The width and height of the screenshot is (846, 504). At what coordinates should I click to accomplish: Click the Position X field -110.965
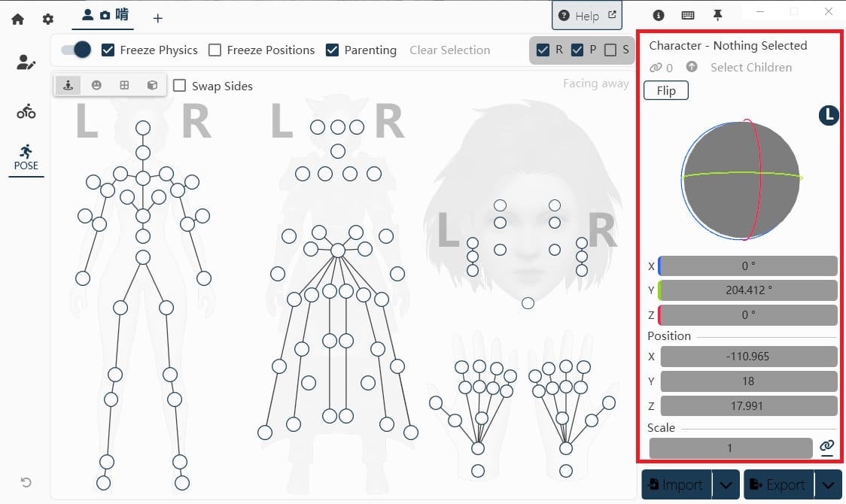(x=749, y=357)
